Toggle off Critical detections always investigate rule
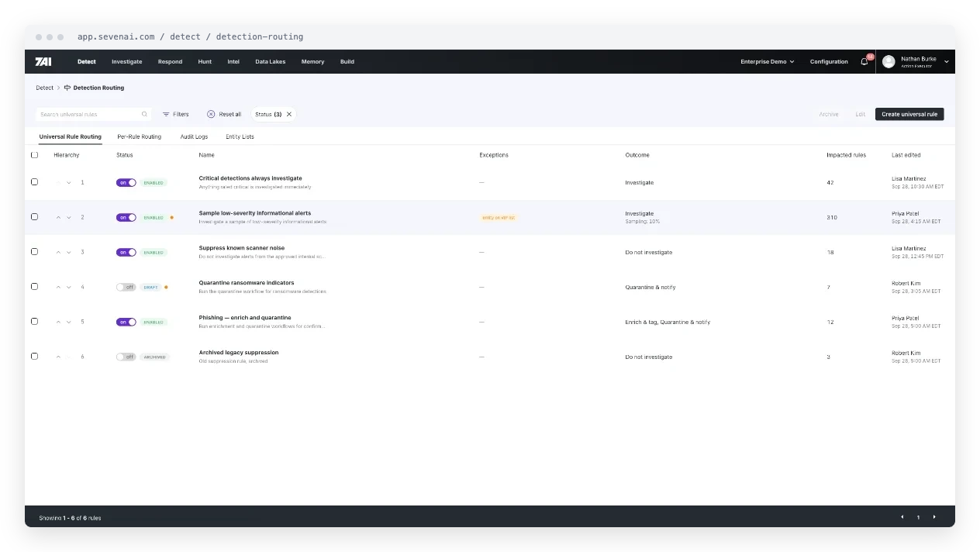This screenshot has height=552, width=980. coord(126,183)
